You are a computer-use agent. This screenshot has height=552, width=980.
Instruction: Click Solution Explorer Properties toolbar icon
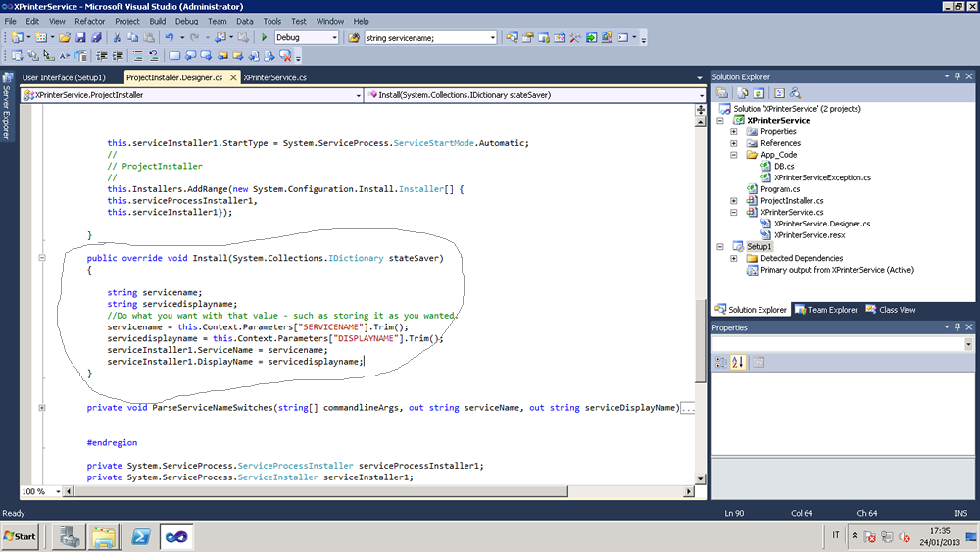coord(722,93)
